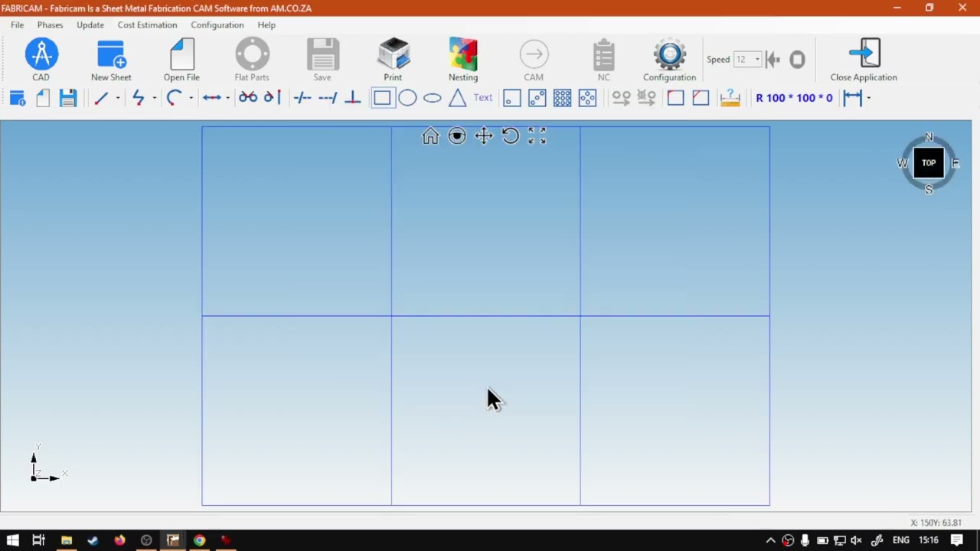Select the trim-to-boundary tool
980x551 pixels.
272,98
